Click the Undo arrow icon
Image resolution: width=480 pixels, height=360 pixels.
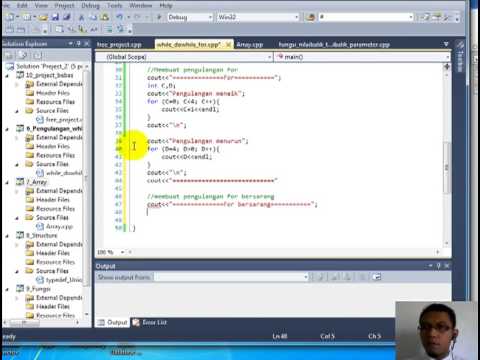[119, 17]
